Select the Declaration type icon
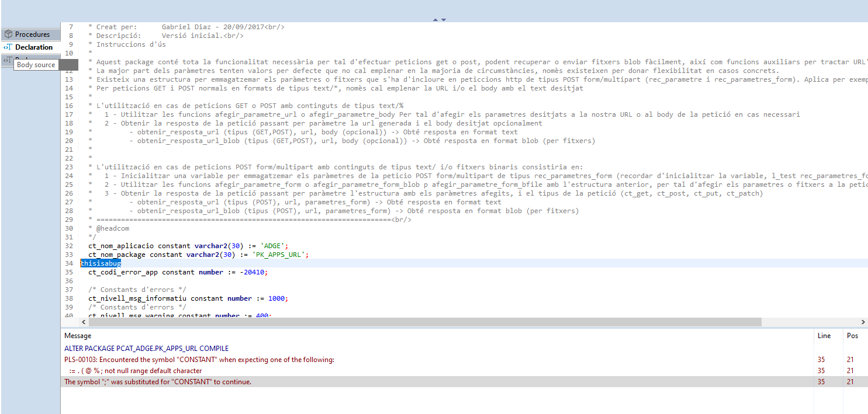This screenshot has width=868, height=414. pyautogui.click(x=8, y=47)
